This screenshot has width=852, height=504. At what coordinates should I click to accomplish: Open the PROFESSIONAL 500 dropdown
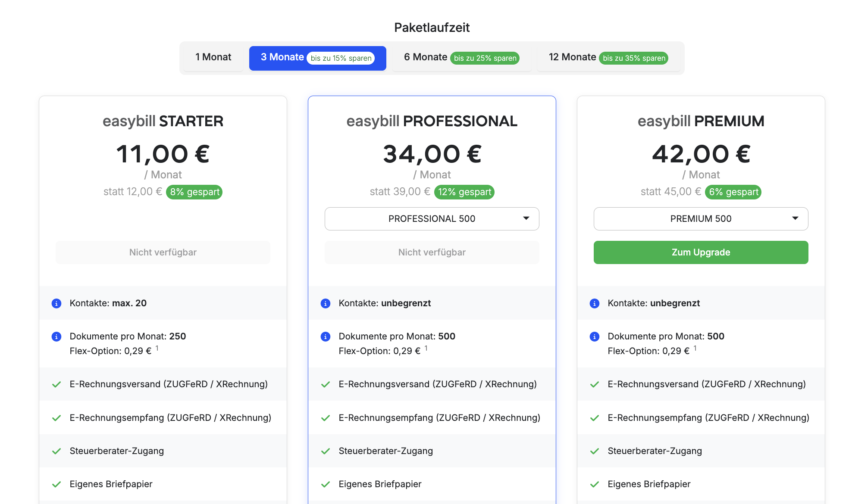click(x=432, y=219)
